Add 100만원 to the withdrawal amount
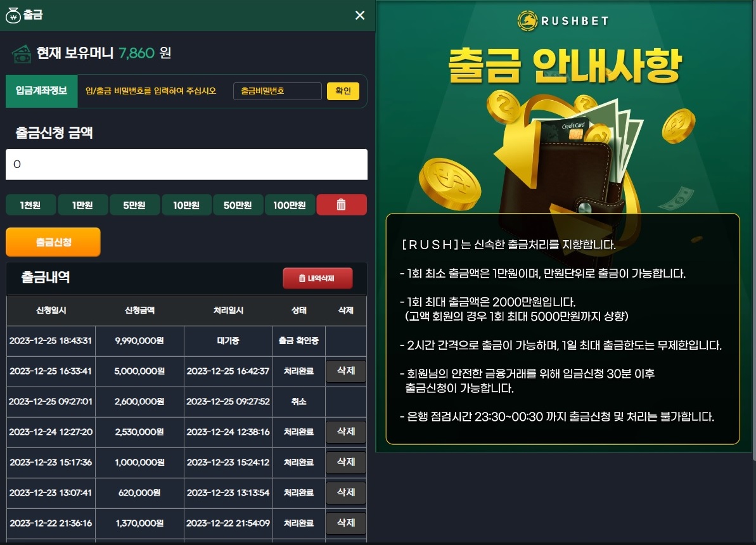 (290, 205)
